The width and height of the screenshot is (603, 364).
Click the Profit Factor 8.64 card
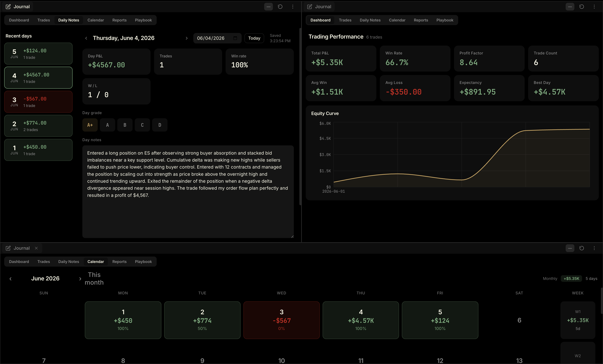(489, 58)
